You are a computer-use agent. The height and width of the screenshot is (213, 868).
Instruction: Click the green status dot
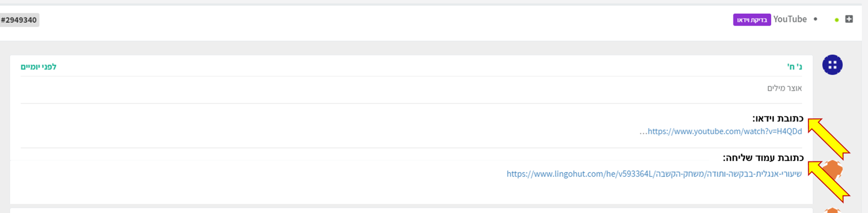point(837,20)
